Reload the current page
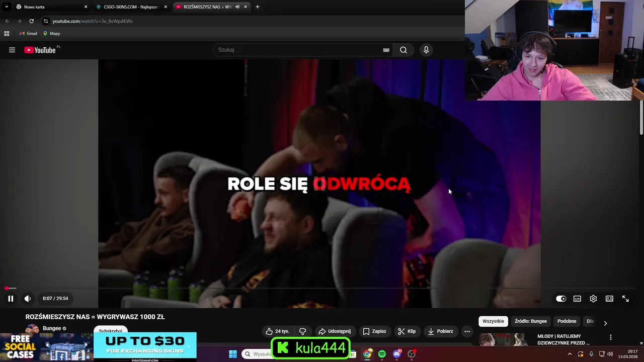This screenshot has height=362, width=644. (31, 21)
